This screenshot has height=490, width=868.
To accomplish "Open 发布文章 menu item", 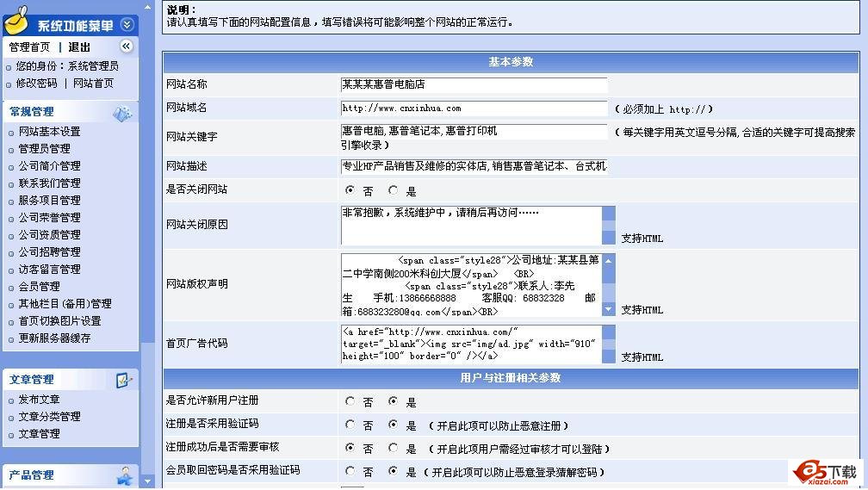I will click(40, 400).
